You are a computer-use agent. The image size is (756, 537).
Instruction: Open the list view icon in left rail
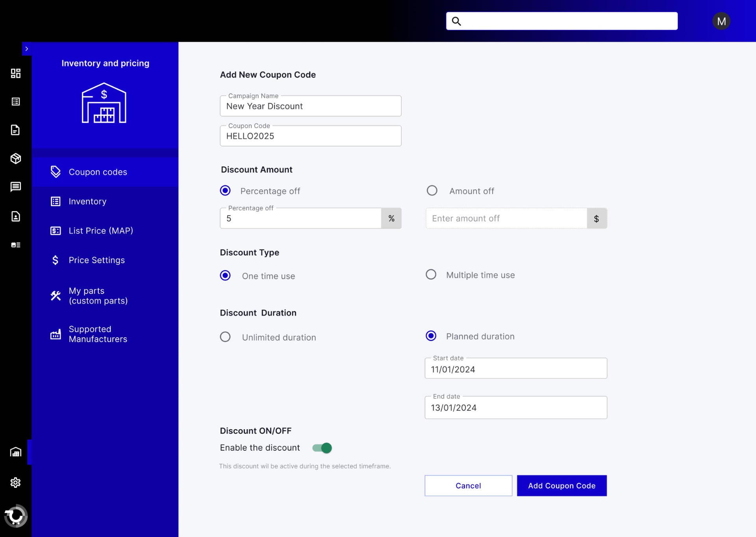(x=16, y=101)
